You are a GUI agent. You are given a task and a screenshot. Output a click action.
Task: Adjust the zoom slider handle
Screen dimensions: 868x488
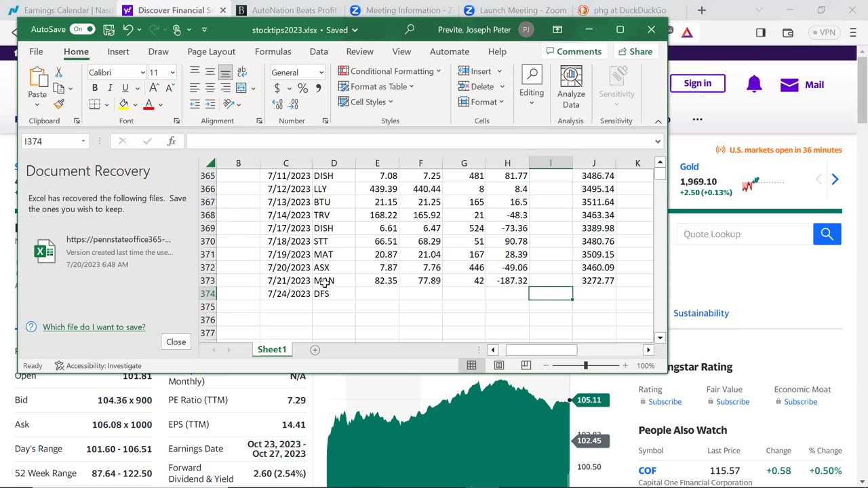point(585,365)
